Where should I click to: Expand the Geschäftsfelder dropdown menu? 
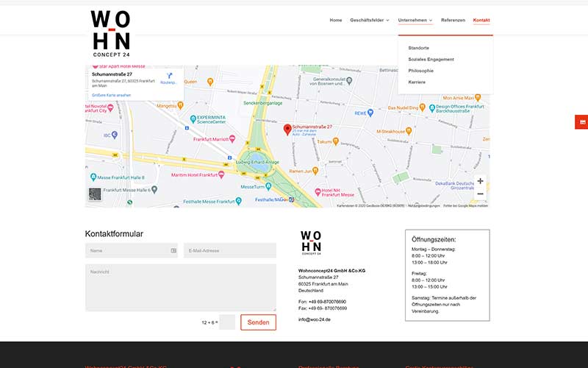coord(370,21)
